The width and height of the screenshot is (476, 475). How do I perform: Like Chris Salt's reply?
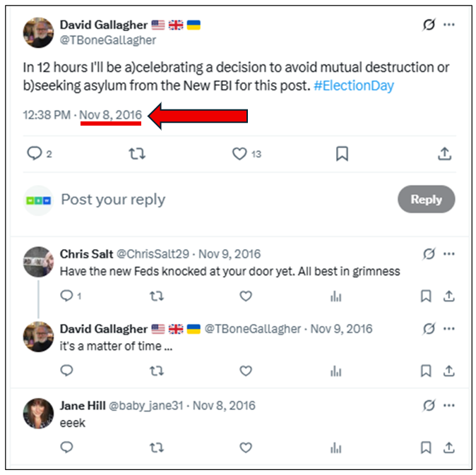pyautogui.click(x=246, y=296)
